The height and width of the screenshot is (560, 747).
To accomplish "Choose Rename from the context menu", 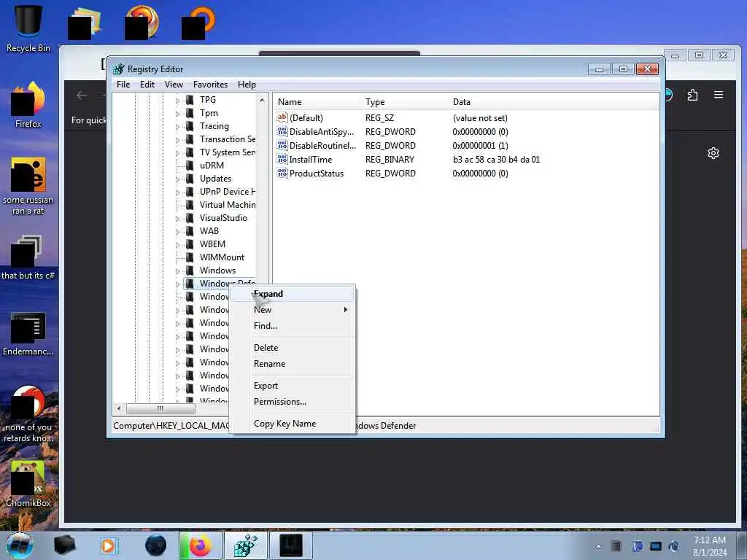I will (x=293, y=364).
